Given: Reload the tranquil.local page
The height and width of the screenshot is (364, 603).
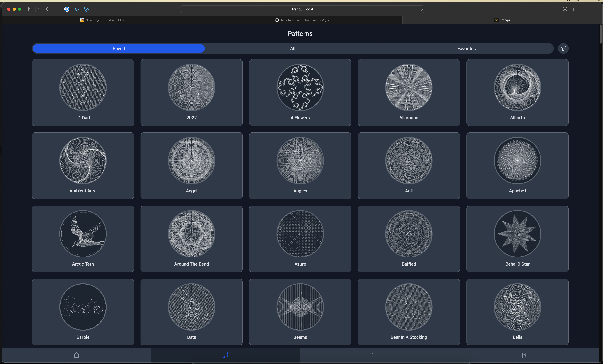Looking at the screenshot, I should [x=421, y=9].
